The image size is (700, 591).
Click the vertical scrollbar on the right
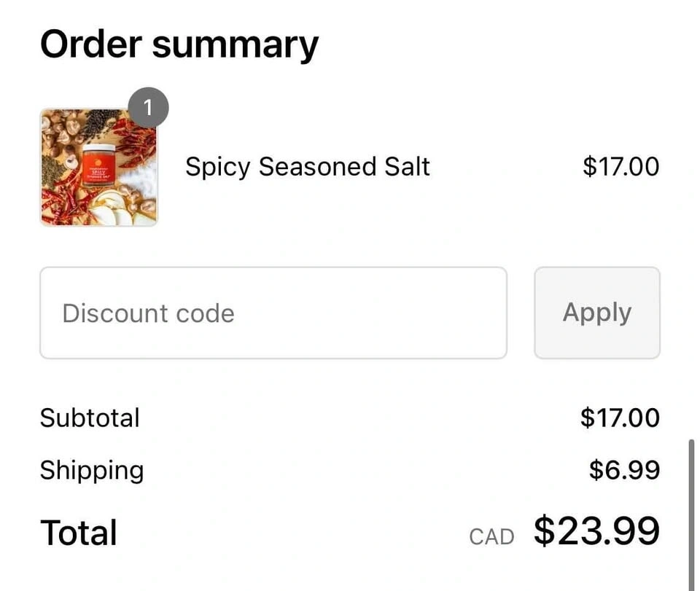pos(691,510)
